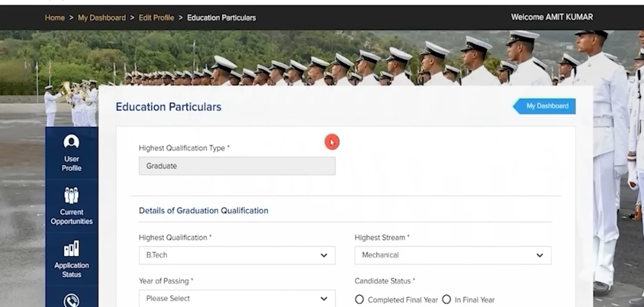Click the chevron arrow in Highest Stream field
Screen dimensions: 644x307
[x=540, y=255]
